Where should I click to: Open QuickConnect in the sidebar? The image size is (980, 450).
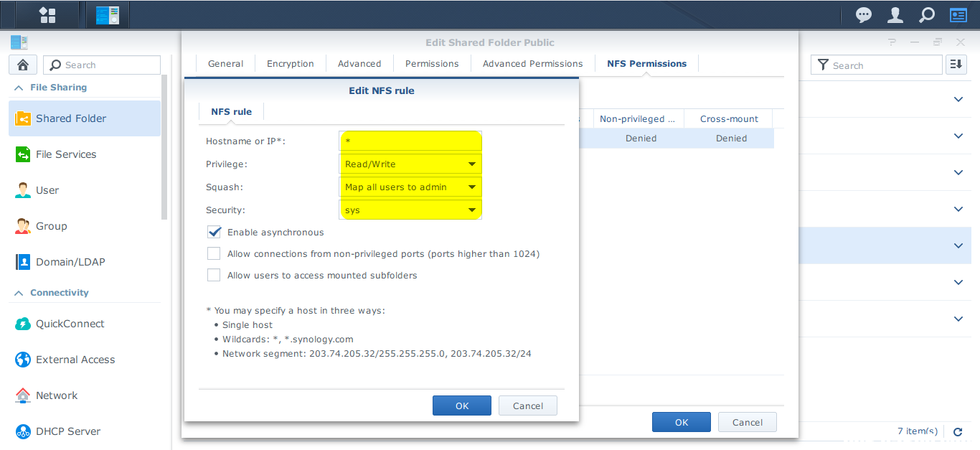coord(70,324)
